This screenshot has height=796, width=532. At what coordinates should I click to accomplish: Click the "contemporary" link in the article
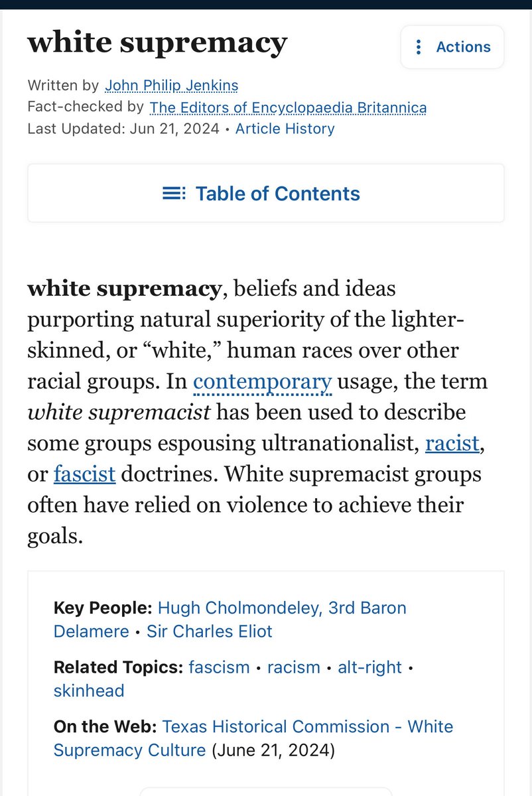(x=262, y=382)
